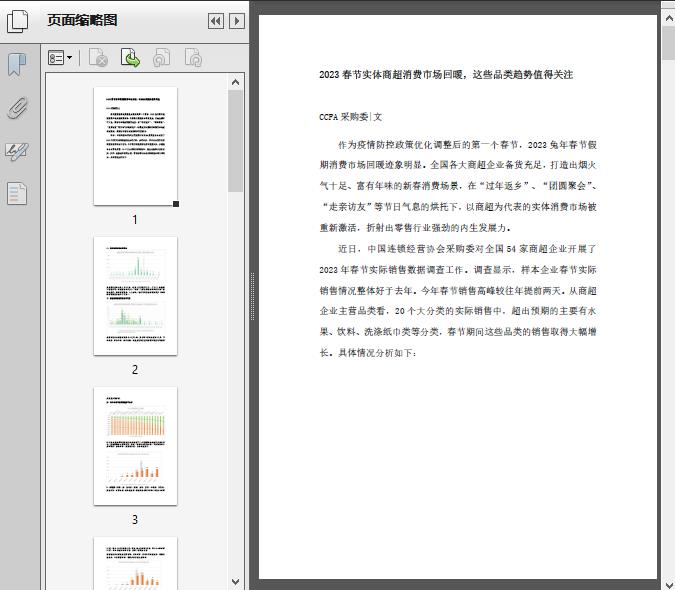Open the Page Thumbnails panel icon

[18, 21]
